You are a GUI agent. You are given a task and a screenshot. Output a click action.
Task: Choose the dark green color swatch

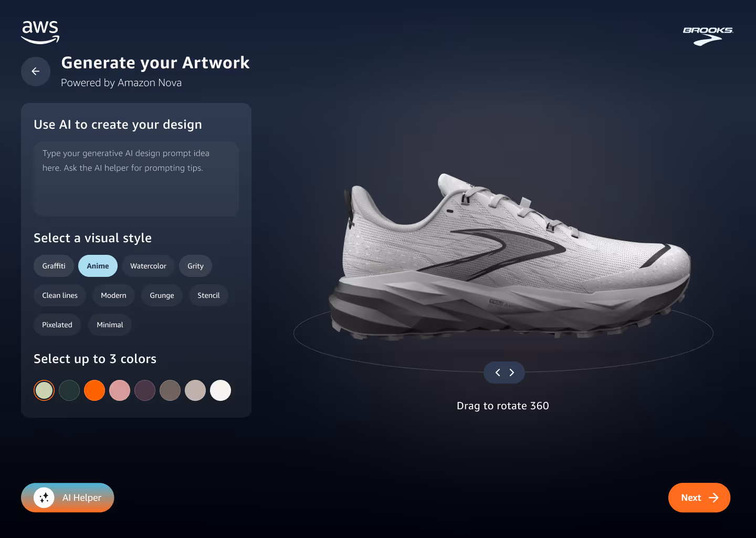(69, 390)
